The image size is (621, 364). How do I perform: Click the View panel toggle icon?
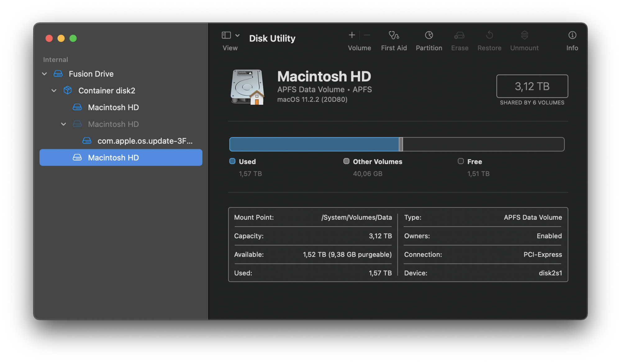click(x=226, y=35)
